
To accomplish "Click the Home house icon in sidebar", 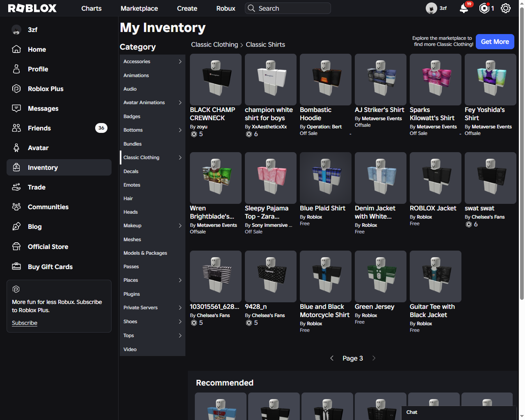I will (x=16, y=49).
